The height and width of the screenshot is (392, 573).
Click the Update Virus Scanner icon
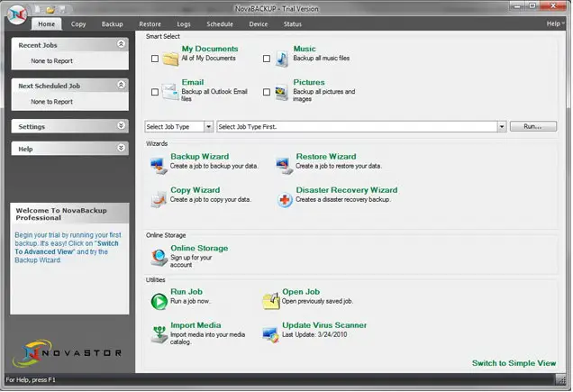[x=271, y=335]
